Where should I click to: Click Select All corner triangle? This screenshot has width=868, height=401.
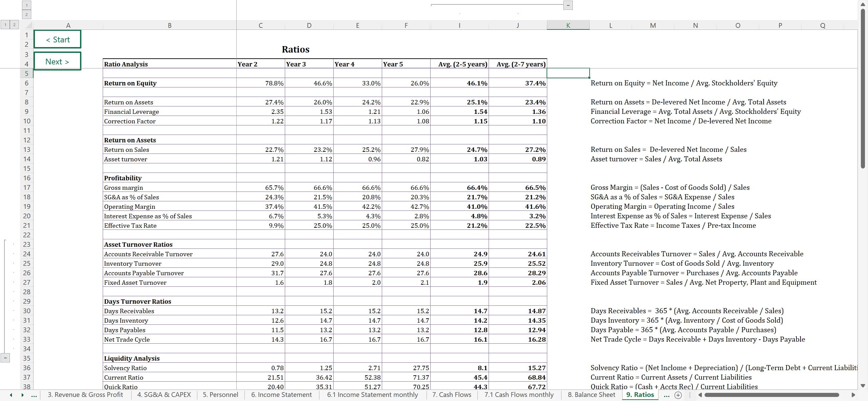[x=28, y=25]
